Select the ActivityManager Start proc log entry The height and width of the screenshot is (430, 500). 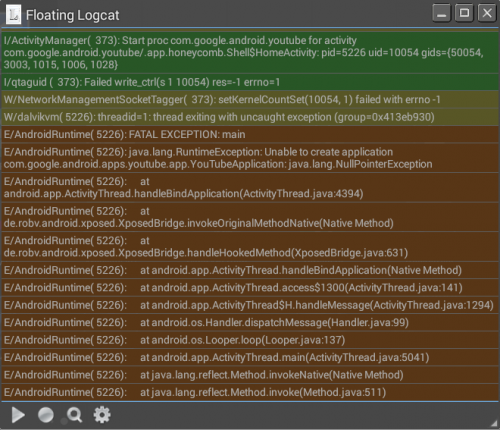(x=250, y=52)
